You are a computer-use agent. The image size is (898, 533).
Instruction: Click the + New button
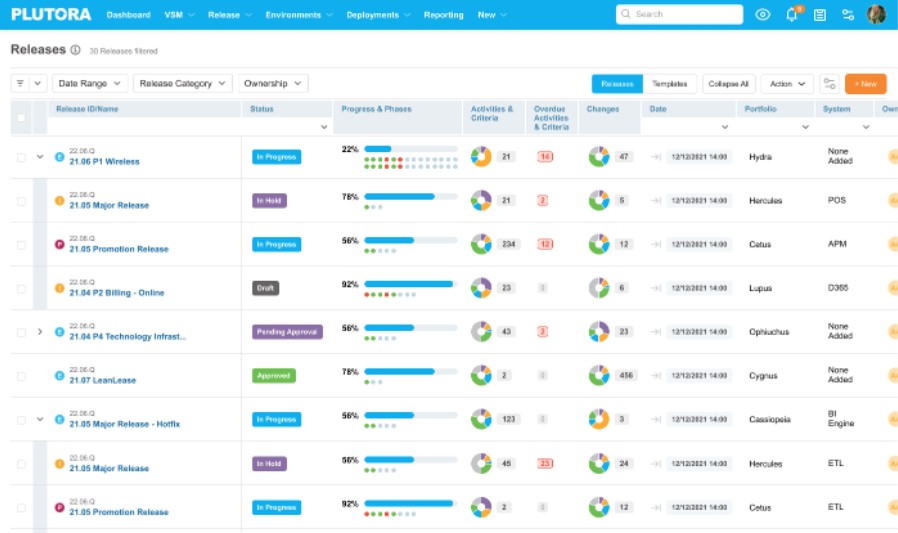coord(865,84)
